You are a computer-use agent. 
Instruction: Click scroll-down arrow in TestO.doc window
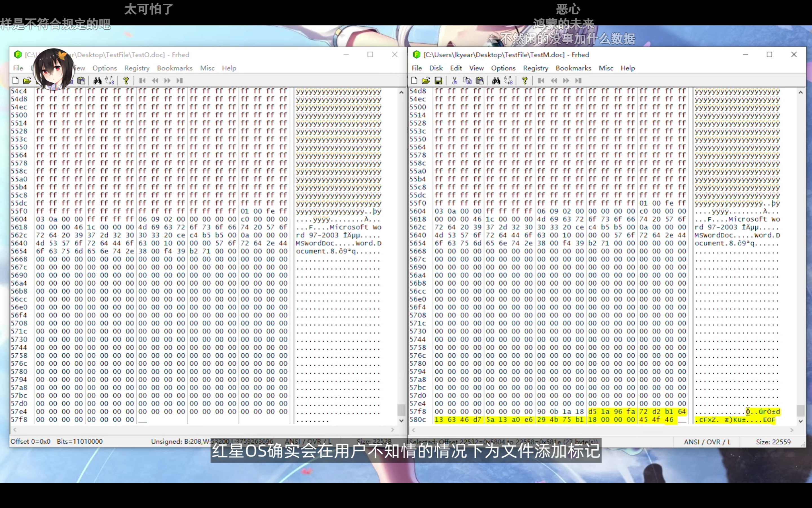click(x=401, y=420)
